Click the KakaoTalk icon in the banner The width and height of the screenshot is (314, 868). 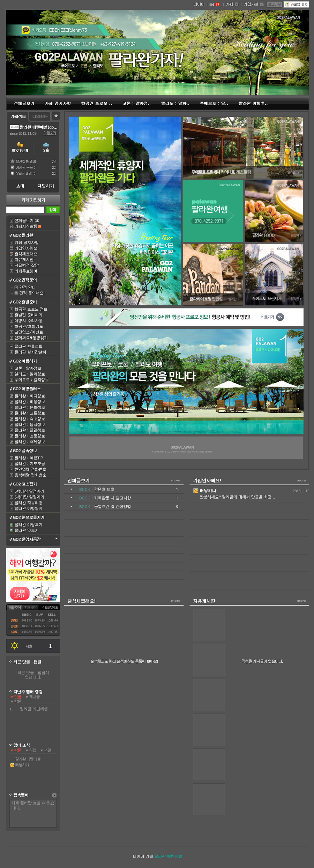[25, 30]
